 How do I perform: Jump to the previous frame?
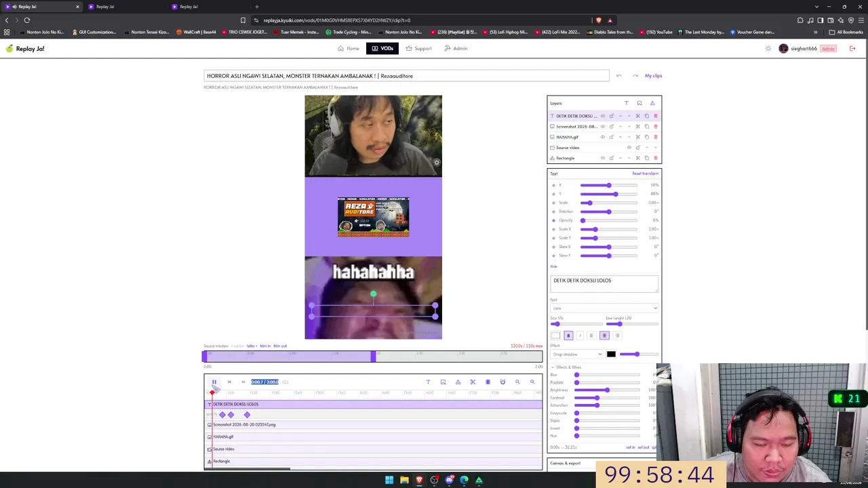[x=229, y=382]
